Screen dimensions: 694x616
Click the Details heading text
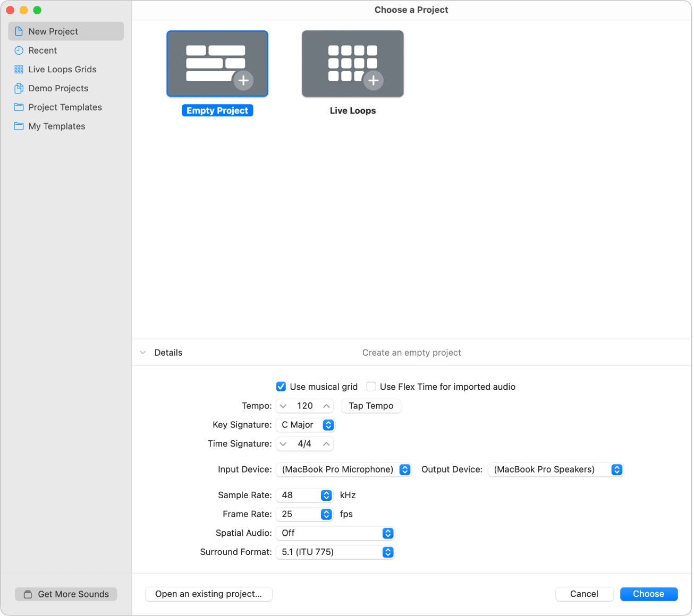[168, 353]
